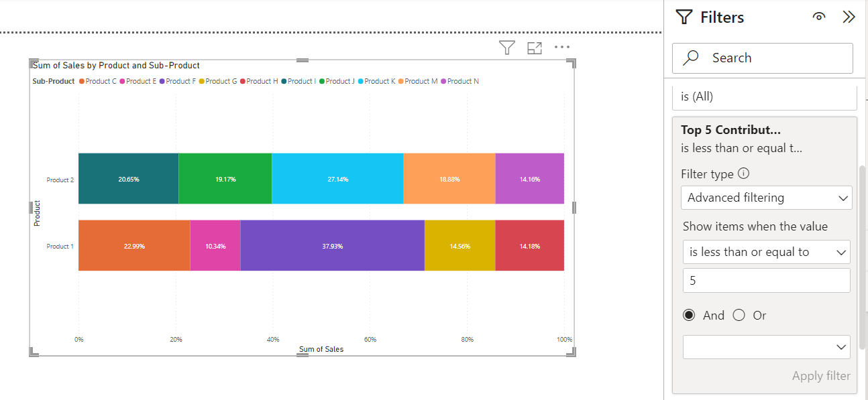Open the 'is less than or equal to' dropdown

pyautogui.click(x=766, y=252)
